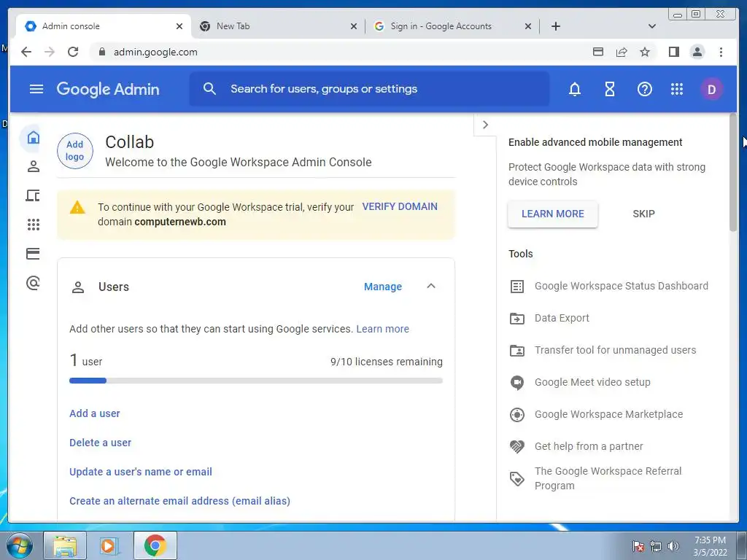Open the Data Export text link
This screenshot has height=560, width=747.
point(562,318)
